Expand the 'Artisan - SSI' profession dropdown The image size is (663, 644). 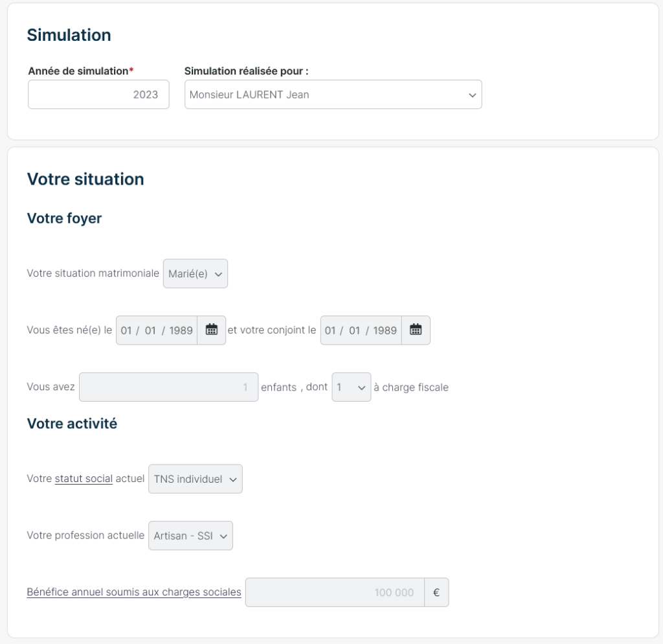point(190,536)
